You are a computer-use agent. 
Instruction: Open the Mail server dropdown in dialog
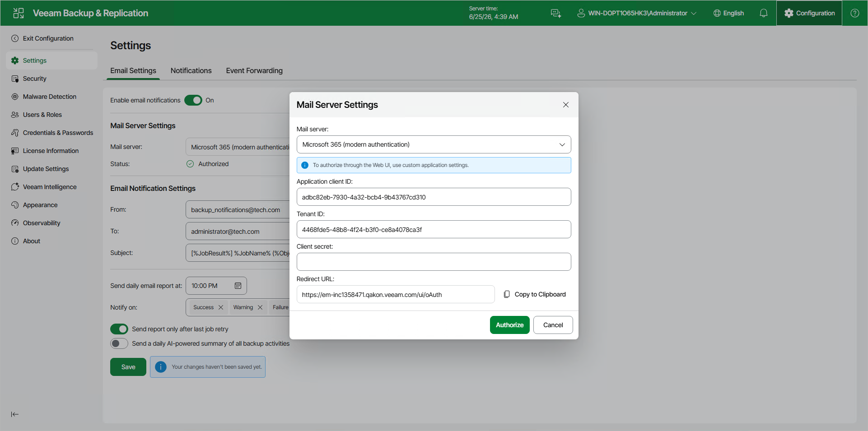(434, 144)
